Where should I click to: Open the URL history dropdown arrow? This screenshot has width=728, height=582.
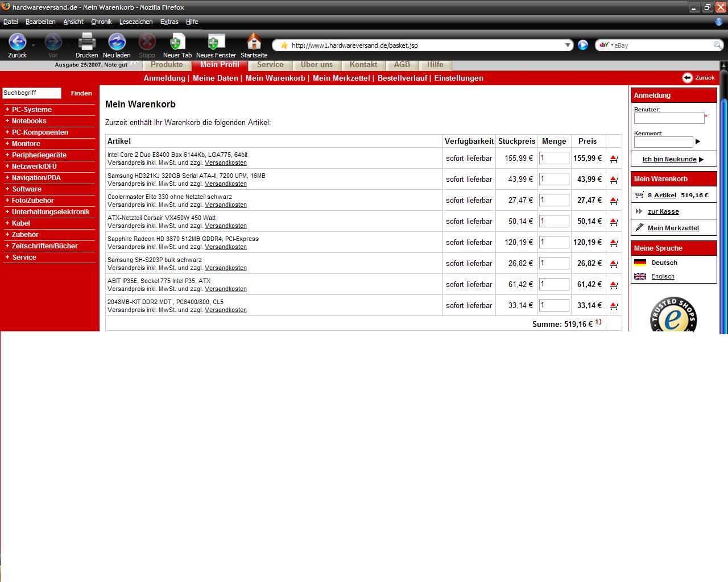tap(568, 45)
